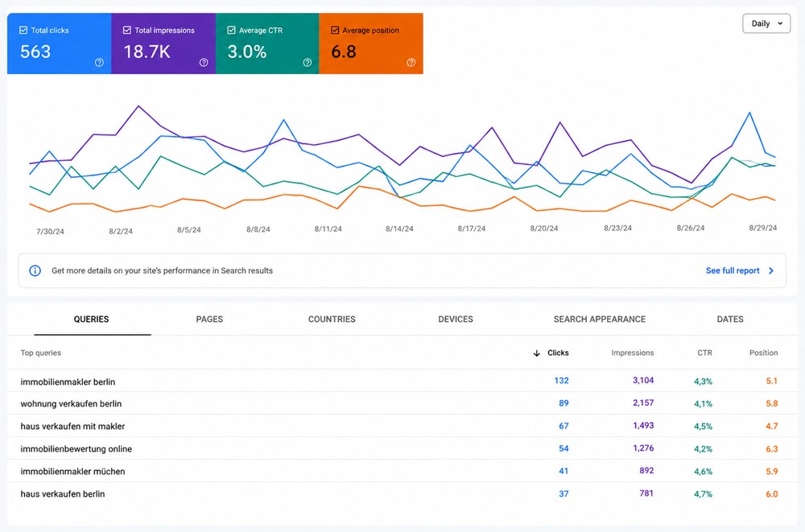Click impressions value 3,104

[643, 381]
